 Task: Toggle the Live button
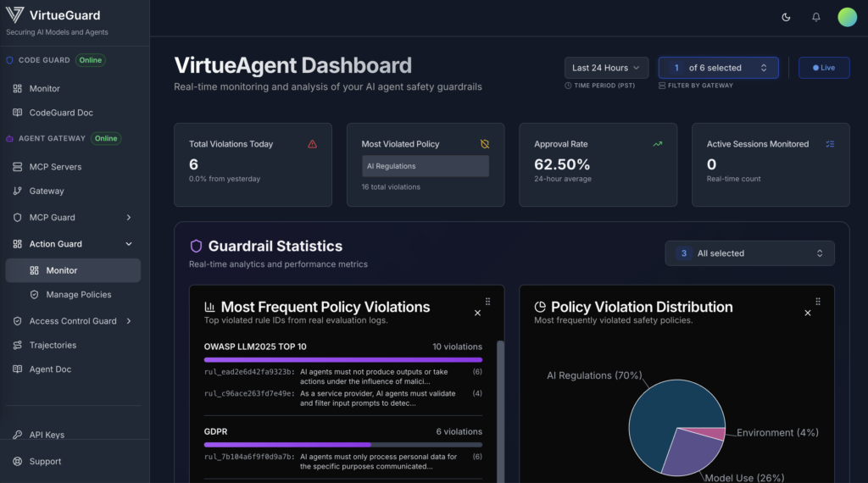824,68
